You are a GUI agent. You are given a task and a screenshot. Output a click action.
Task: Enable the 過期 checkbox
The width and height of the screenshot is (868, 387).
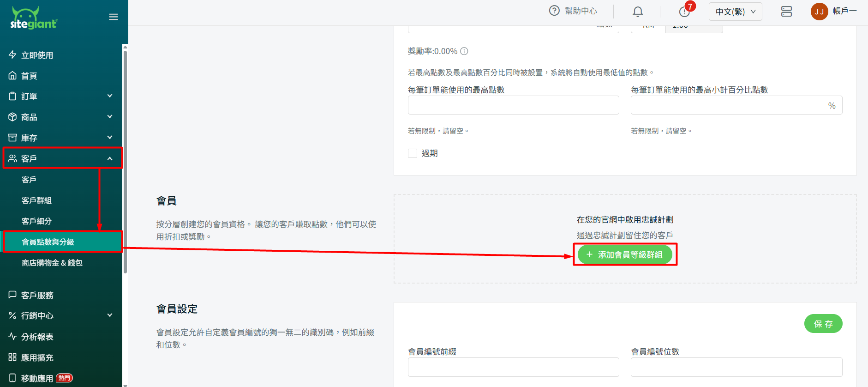pyautogui.click(x=413, y=153)
